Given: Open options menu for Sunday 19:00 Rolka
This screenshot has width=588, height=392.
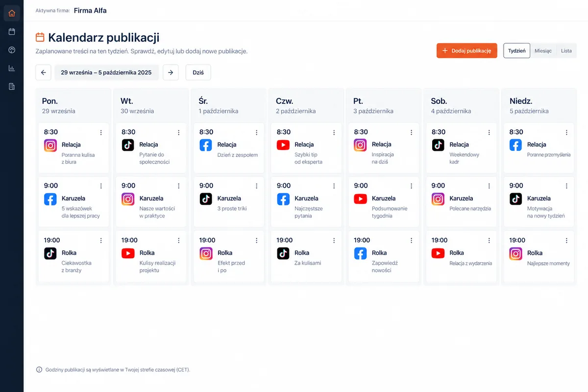Looking at the screenshot, I should 566,241.
